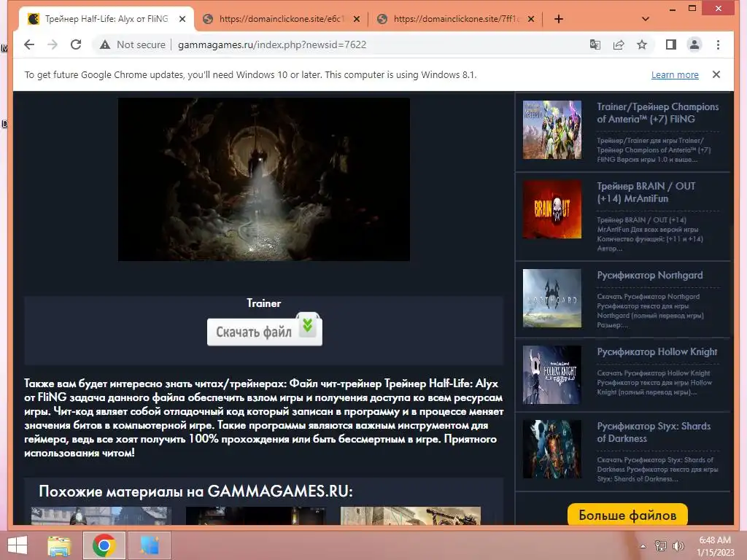Switch to domainclickone.site/e6c tab
The image size is (747, 560).
point(281,19)
